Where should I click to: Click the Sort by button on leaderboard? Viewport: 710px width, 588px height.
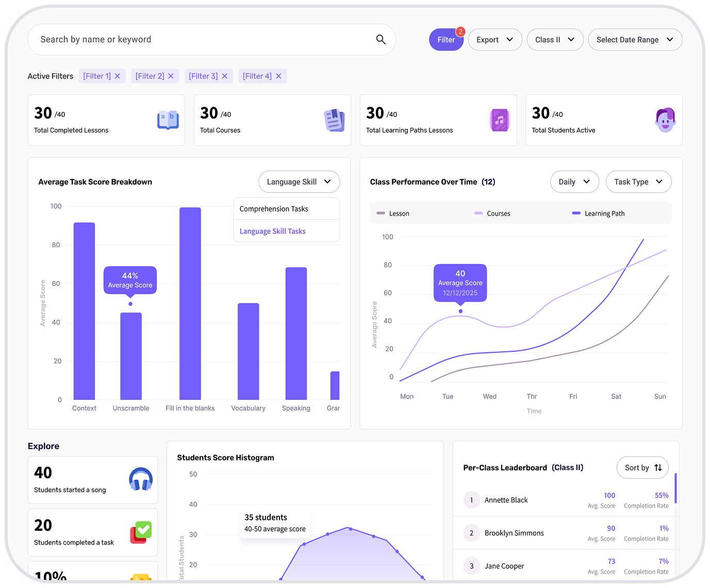(x=642, y=468)
